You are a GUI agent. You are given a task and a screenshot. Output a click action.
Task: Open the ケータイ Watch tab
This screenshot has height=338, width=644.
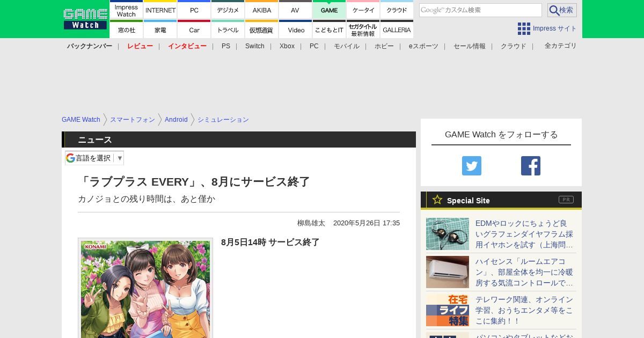pyautogui.click(x=363, y=10)
